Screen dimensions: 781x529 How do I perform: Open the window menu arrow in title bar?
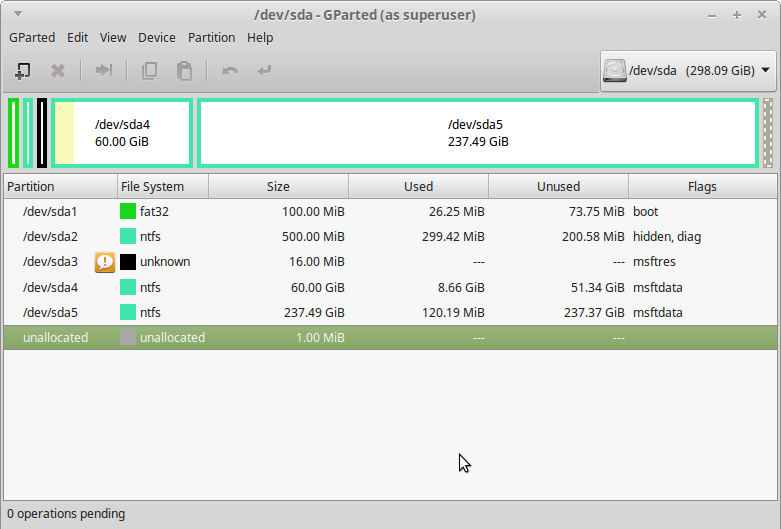click(x=18, y=14)
